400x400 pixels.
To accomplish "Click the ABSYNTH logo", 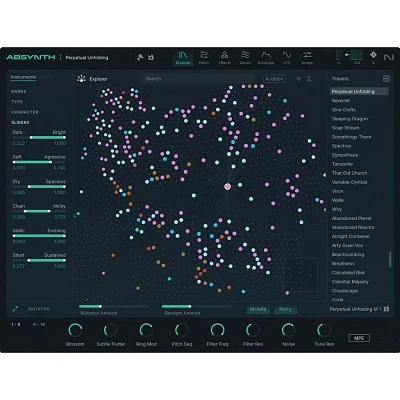I will click(x=31, y=57).
